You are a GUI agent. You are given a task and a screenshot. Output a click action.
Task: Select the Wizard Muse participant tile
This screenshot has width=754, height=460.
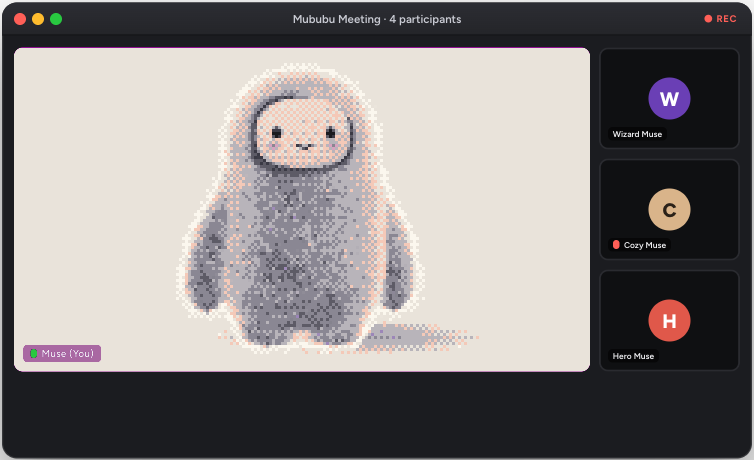pyautogui.click(x=669, y=99)
